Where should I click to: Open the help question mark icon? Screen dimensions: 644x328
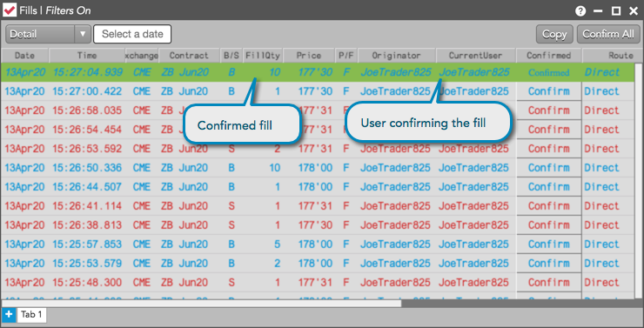[580, 11]
